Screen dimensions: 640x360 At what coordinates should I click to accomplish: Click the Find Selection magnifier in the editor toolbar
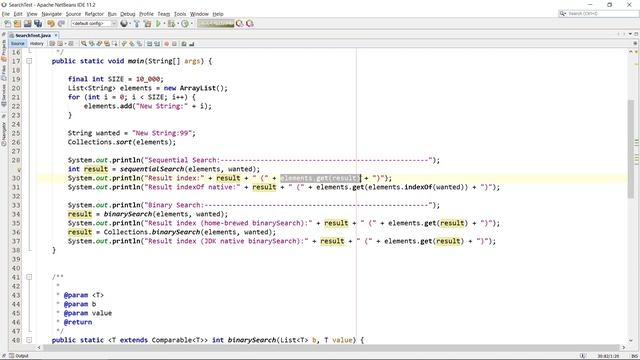tap(84, 43)
